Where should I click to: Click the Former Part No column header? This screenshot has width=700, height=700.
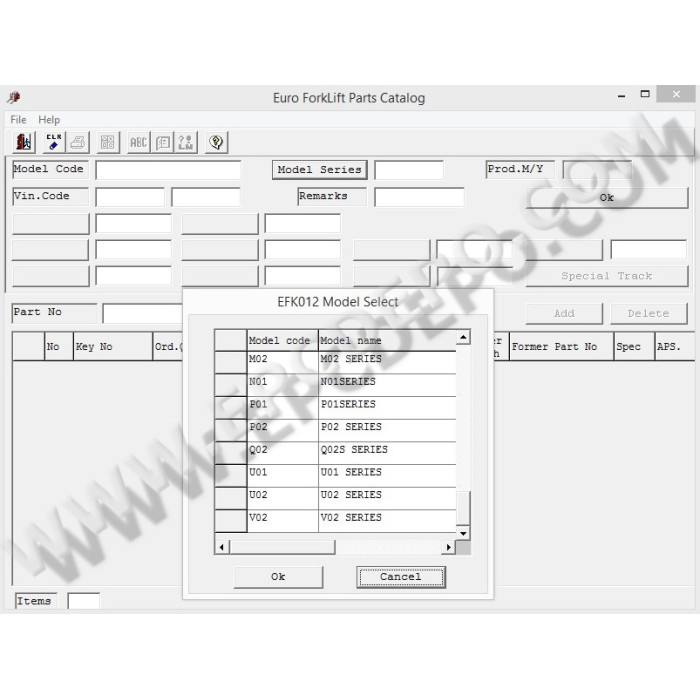[x=562, y=346]
